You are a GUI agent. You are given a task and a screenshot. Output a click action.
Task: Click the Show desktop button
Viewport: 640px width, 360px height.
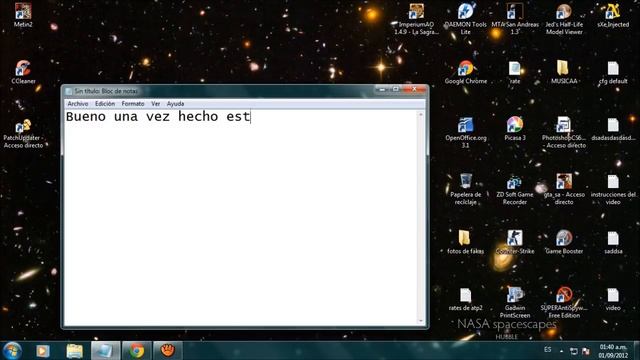click(x=636, y=351)
